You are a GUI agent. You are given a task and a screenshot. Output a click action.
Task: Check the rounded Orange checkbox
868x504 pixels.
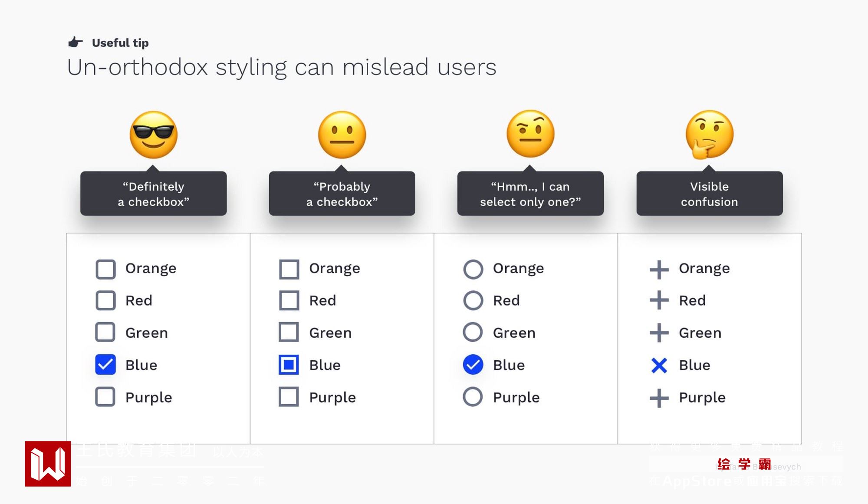[x=105, y=269]
